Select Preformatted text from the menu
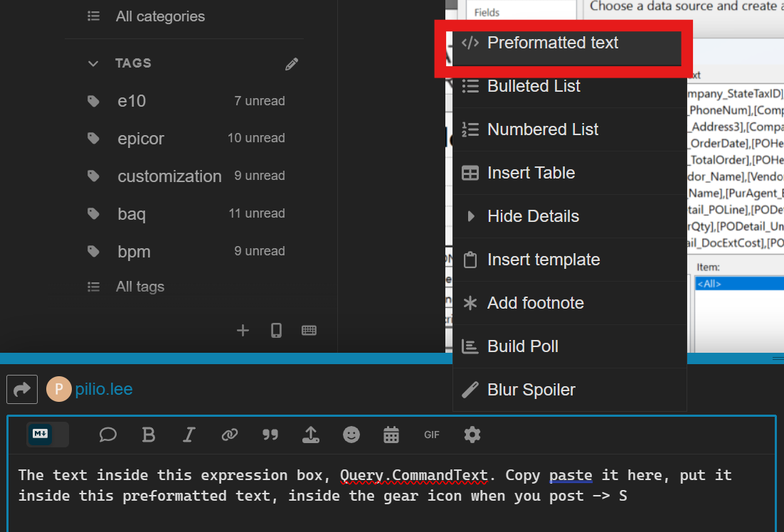The height and width of the screenshot is (532, 784). [x=553, y=43]
